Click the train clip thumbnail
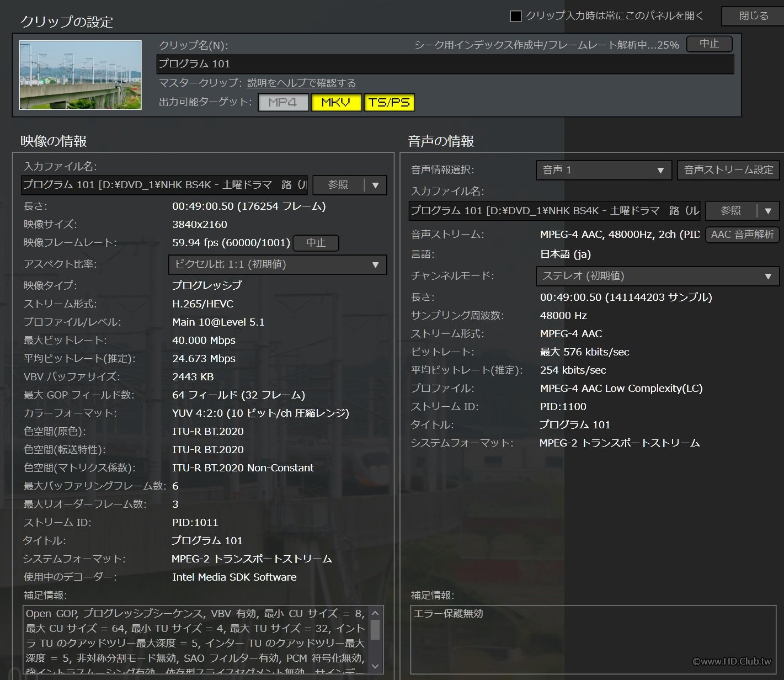This screenshot has height=680, width=784. coord(81,75)
